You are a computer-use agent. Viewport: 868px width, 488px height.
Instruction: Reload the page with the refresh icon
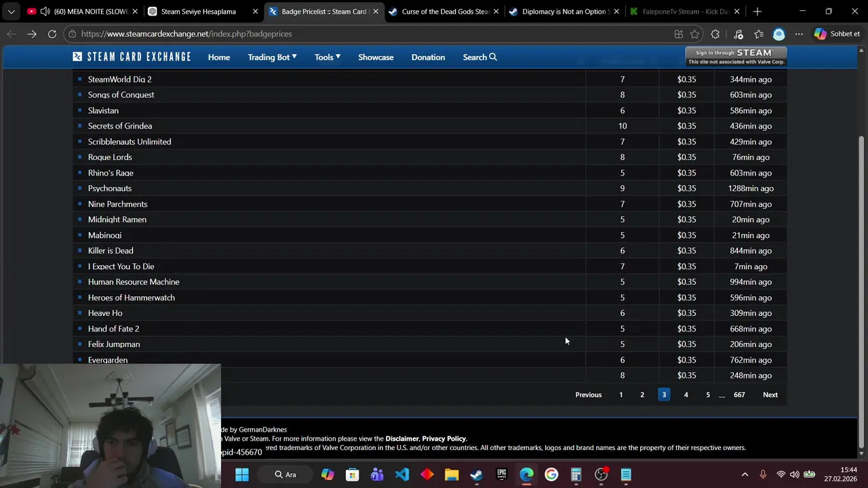(52, 34)
